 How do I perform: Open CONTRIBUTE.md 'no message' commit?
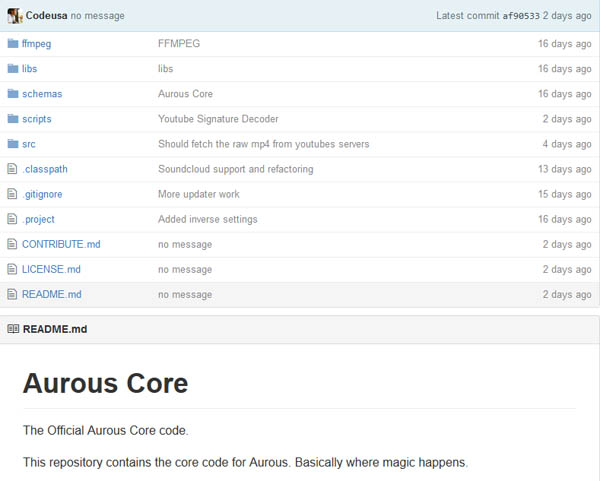[x=185, y=244]
